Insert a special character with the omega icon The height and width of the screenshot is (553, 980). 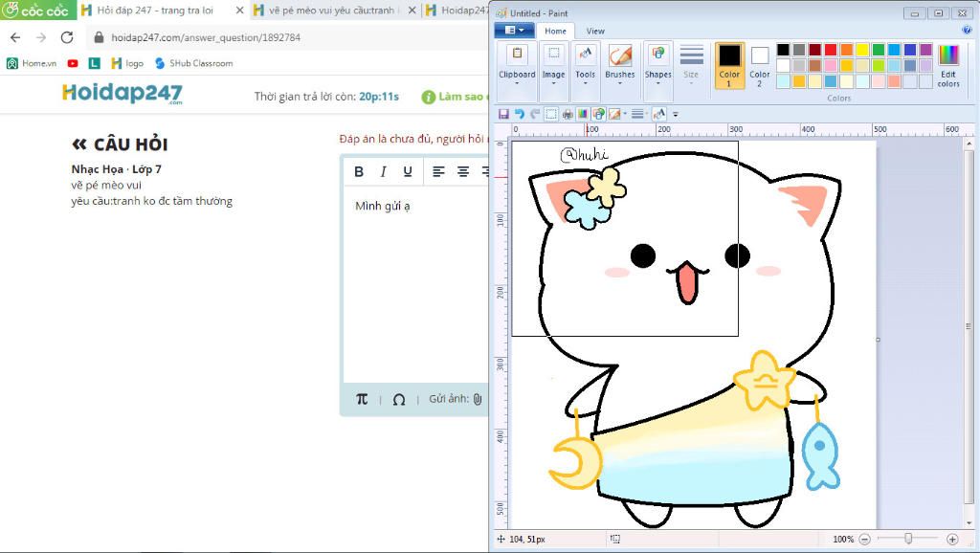point(399,399)
